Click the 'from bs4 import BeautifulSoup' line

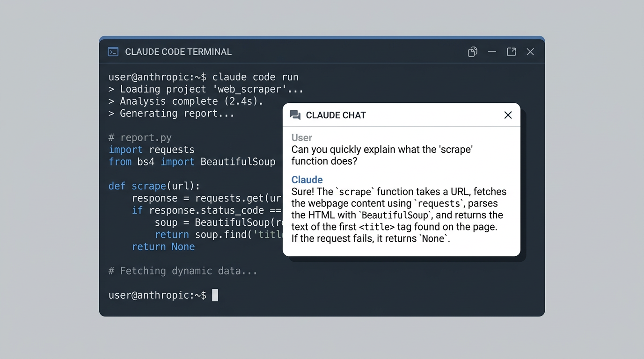(x=192, y=162)
